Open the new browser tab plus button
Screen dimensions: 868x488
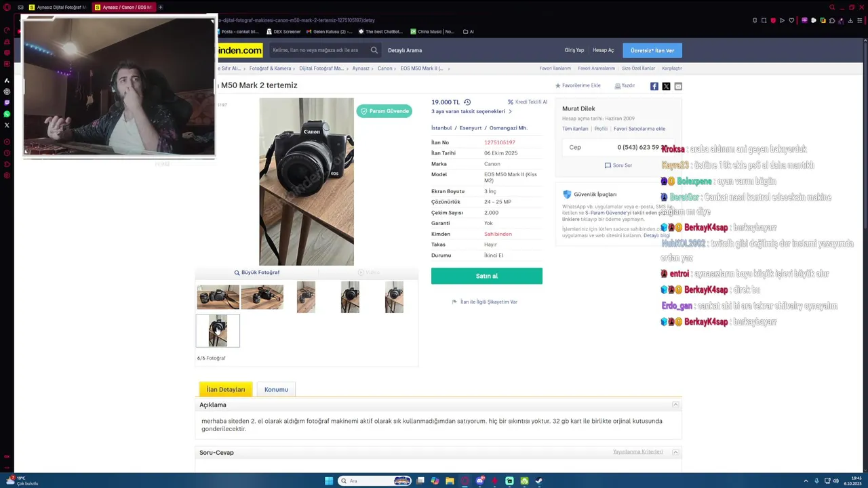click(x=161, y=7)
